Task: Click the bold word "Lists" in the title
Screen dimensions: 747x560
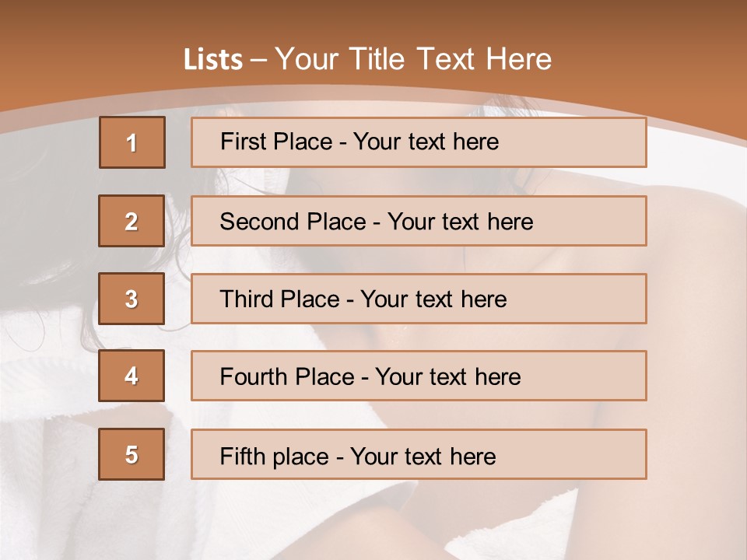Action: (213, 60)
